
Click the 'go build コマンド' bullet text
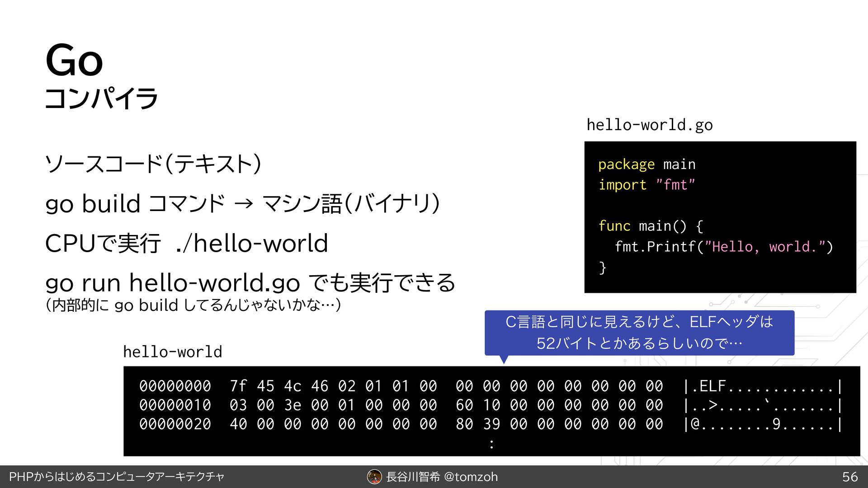click(x=135, y=204)
